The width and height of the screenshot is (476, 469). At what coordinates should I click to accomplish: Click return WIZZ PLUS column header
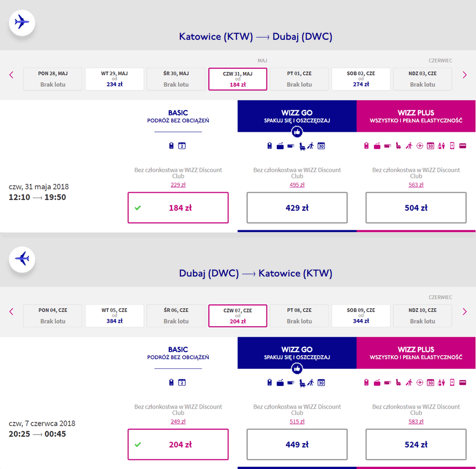click(416, 353)
